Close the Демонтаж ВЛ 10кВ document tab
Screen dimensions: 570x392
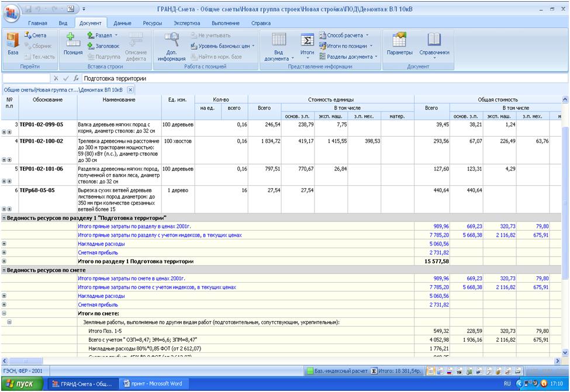[130, 90]
